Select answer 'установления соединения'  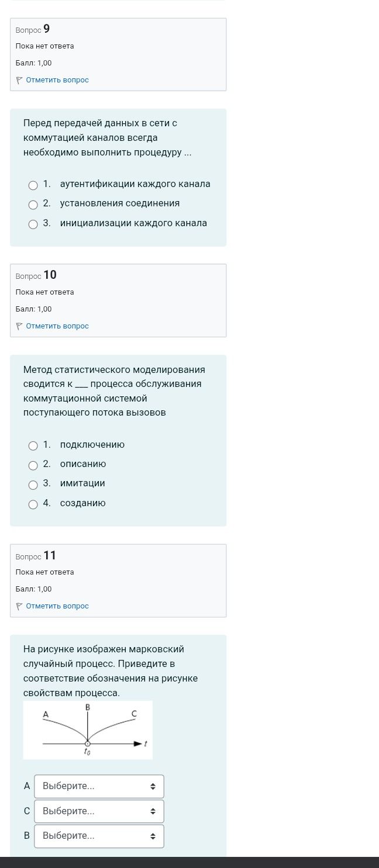pos(33,204)
